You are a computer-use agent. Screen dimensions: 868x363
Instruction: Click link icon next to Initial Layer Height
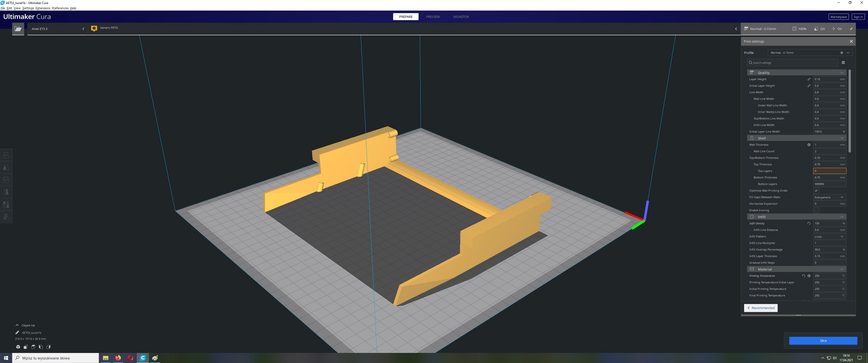pyautogui.click(x=809, y=86)
